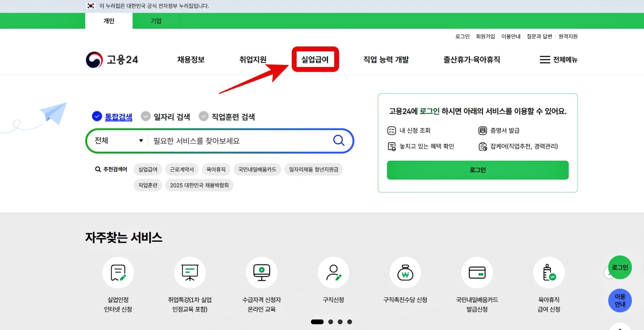Click the green 로그인 button

tap(477, 170)
